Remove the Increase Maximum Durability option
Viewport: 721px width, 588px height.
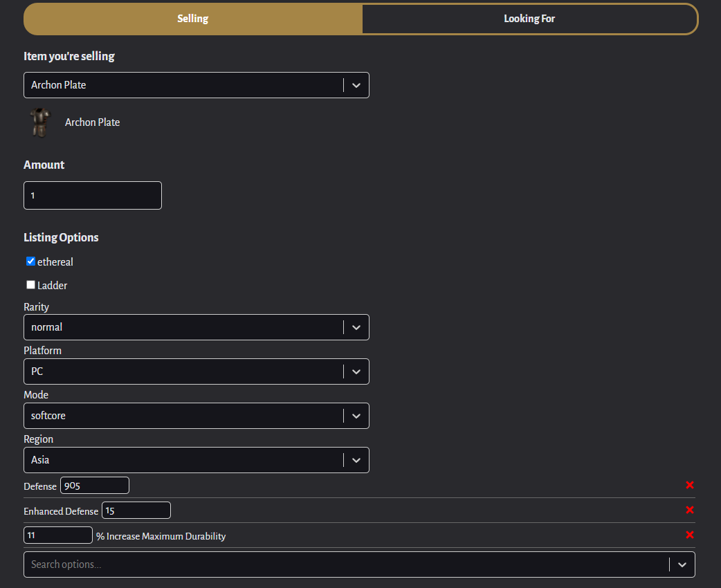click(x=690, y=535)
